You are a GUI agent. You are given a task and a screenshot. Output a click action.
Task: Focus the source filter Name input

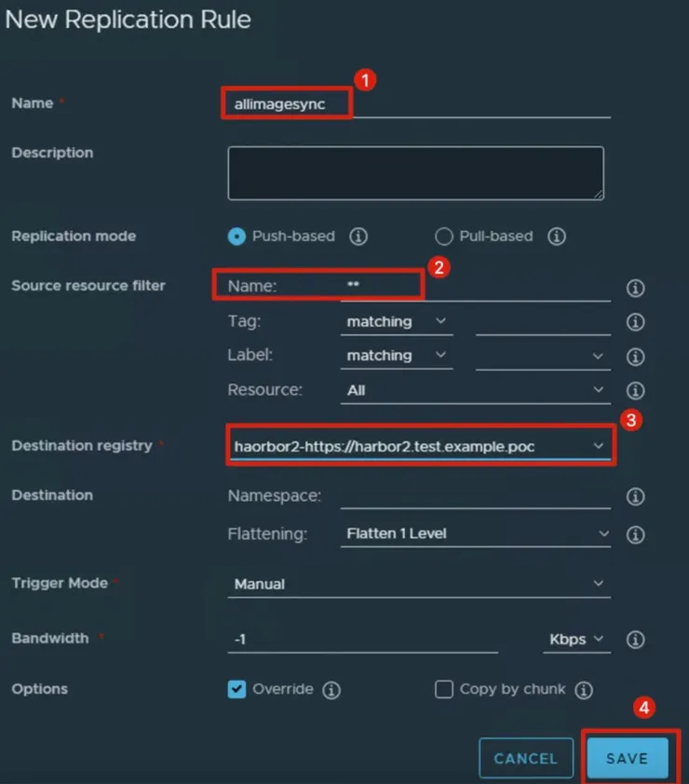coord(476,287)
